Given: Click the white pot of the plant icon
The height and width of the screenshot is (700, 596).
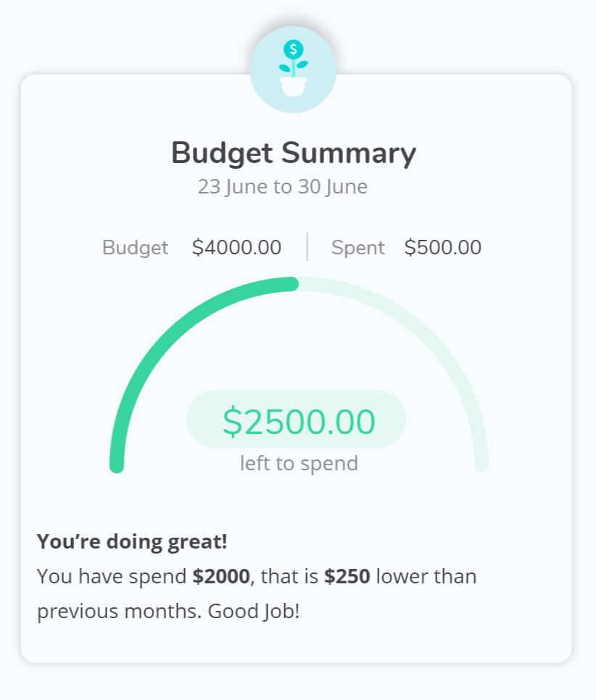Looking at the screenshot, I should 293,87.
